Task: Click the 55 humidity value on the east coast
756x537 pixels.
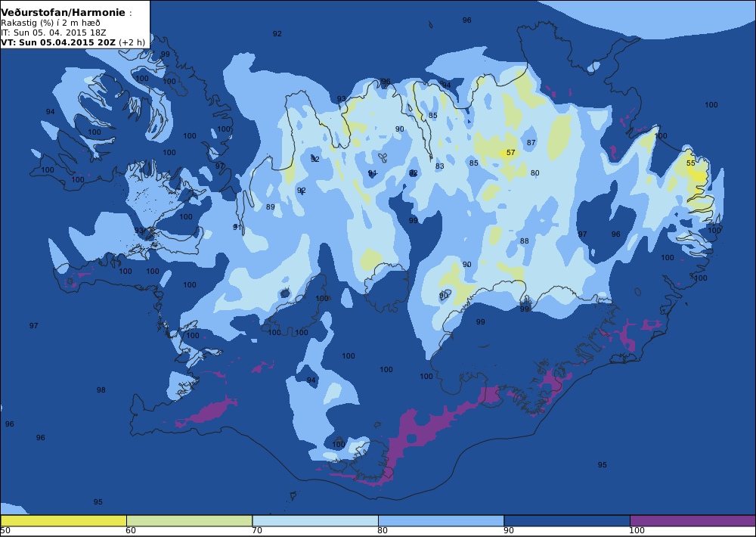Action: click(x=691, y=163)
